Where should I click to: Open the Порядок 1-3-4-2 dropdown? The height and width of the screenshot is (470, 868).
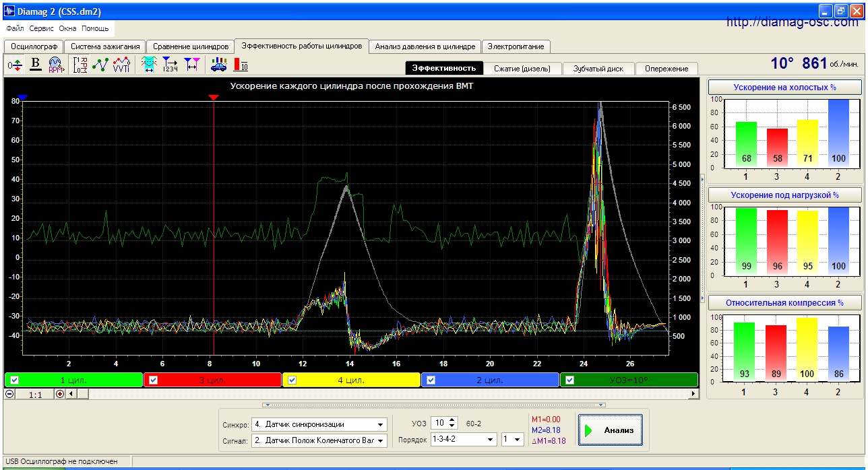[x=490, y=439]
